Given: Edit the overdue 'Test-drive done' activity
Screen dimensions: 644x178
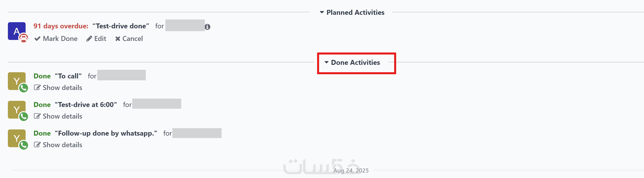Looking at the screenshot, I should point(96,38).
